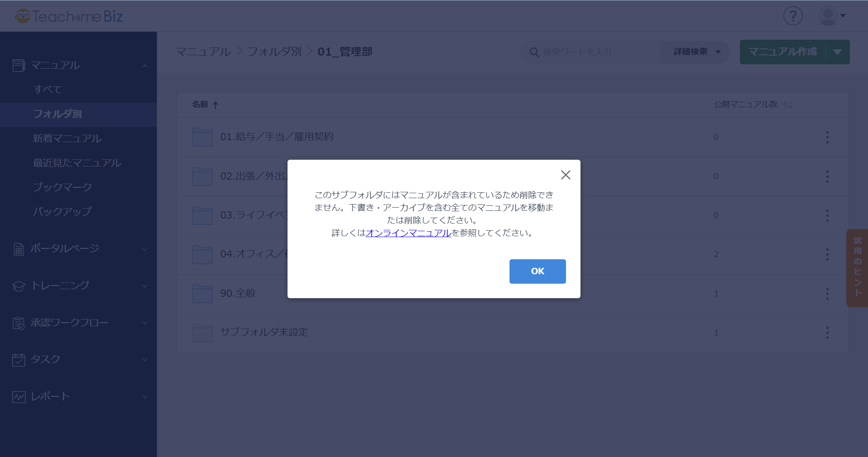Click OK in the deletion warning dialog
This screenshot has width=868, height=457.
coord(537,271)
